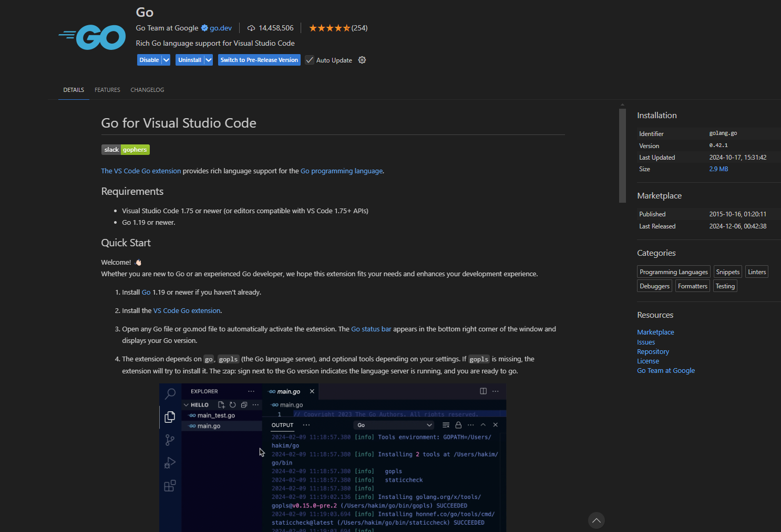Open the go.dev publisher link
781x532 pixels.
[x=221, y=28]
